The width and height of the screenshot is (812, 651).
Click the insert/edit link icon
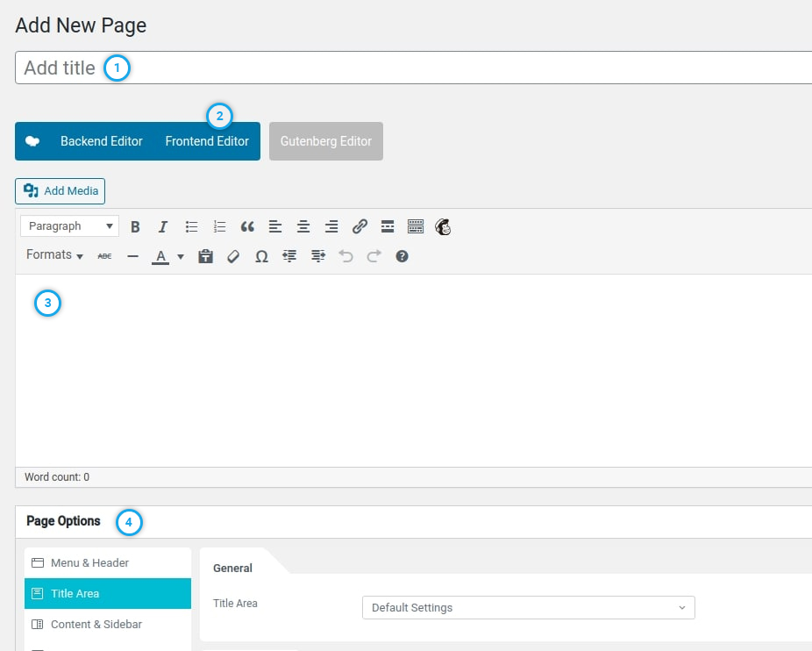tap(360, 226)
